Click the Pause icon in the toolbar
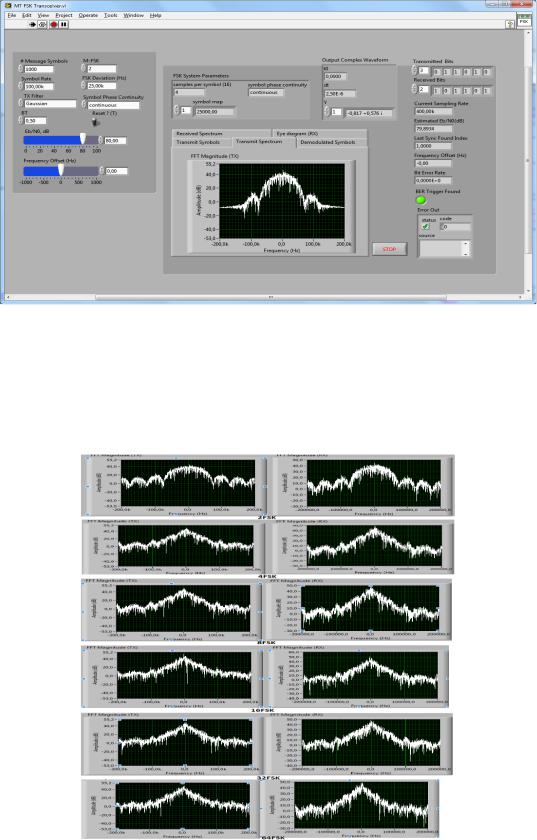Screen dimensions: 537x840 64,24
